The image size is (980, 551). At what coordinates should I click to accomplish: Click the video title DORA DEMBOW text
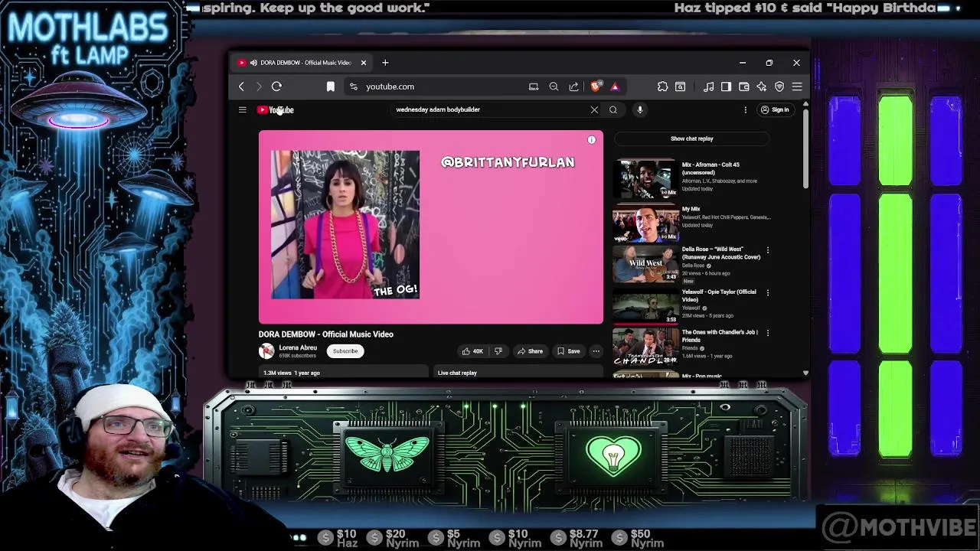pos(326,334)
